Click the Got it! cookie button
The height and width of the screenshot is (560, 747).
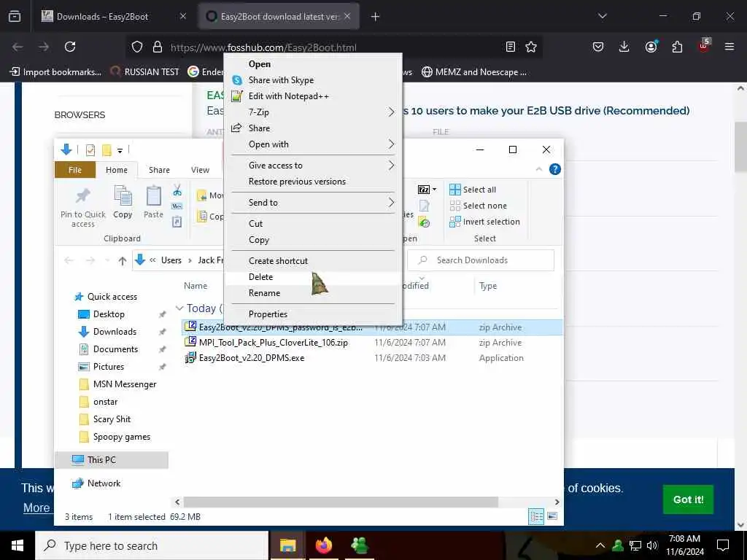point(688,499)
